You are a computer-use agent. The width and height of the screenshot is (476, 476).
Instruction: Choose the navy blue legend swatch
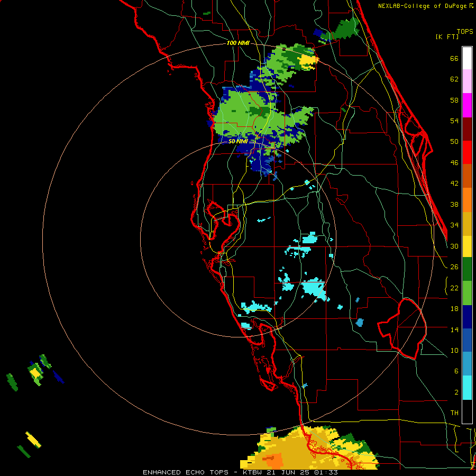tap(467, 317)
